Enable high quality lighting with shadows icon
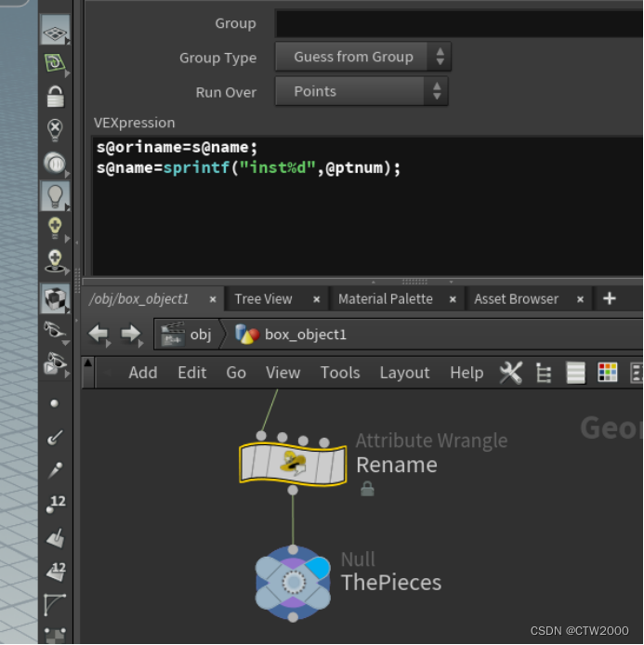Screen dimensions: 644x645 [x=55, y=261]
